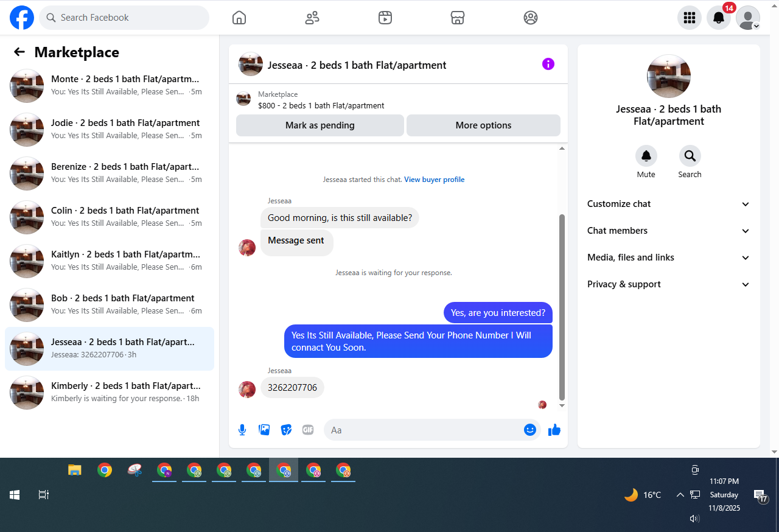Viewport: 779px width, 532px height.
Task: Click the listing photo in right panel
Action: (x=669, y=76)
